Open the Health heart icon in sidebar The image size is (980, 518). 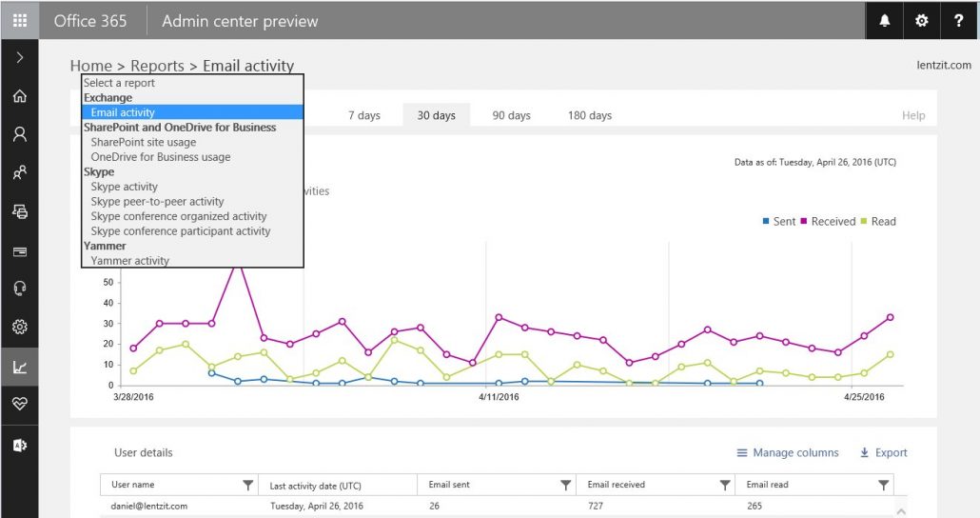point(19,404)
